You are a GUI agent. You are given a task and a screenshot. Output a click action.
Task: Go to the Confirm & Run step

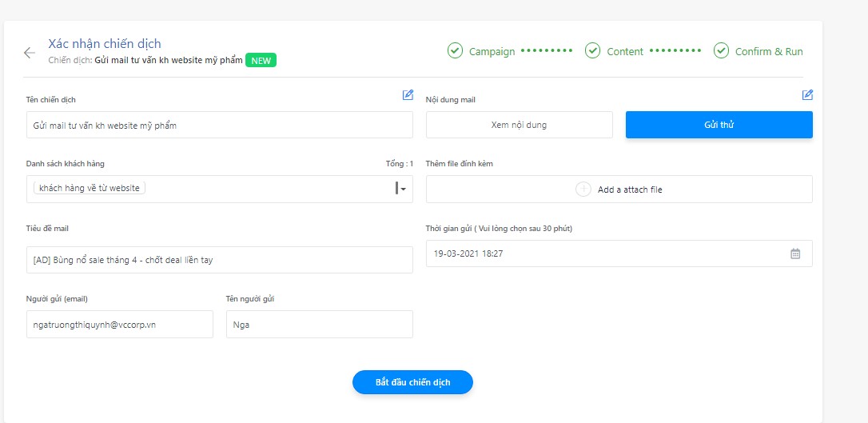pos(769,51)
